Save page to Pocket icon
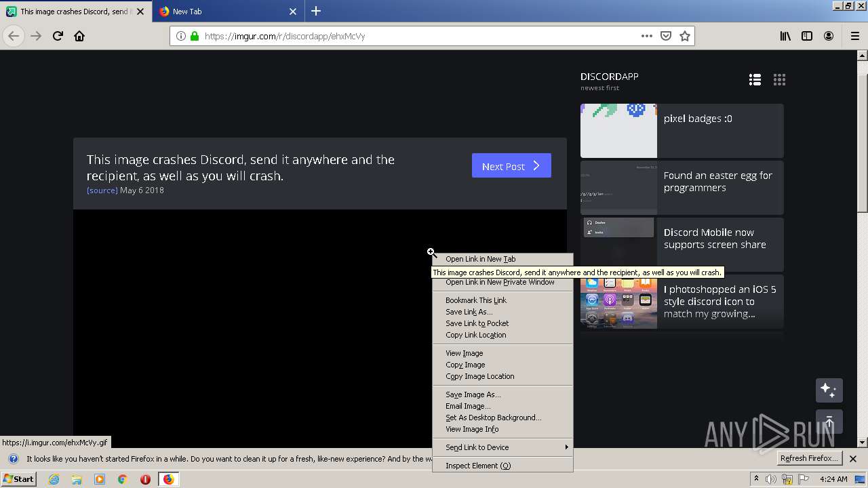This screenshot has width=868, height=488. point(666,36)
